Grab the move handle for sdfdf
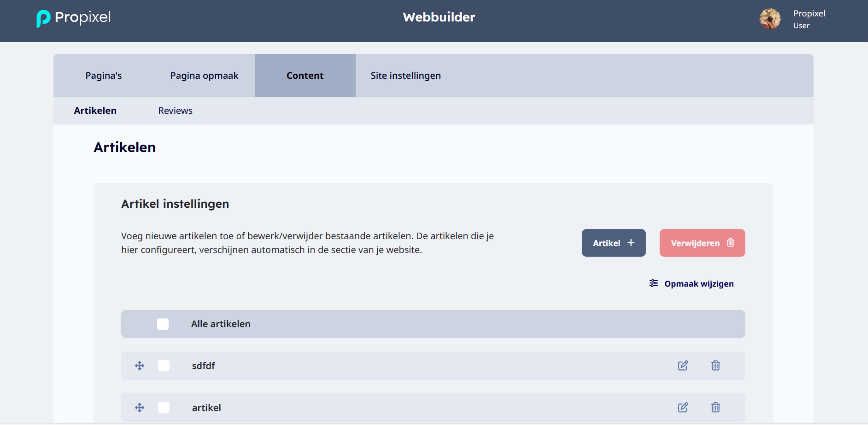868x425 pixels. (x=139, y=366)
